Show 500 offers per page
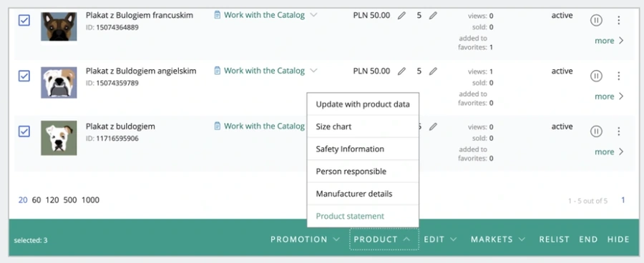 click(70, 200)
